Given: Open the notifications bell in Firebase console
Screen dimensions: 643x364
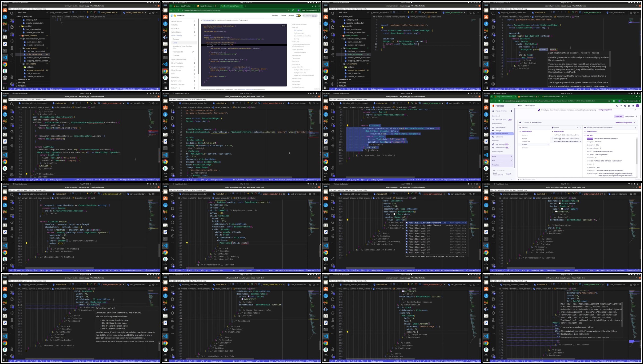Looking at the screenshot, I should [x=633, y=106].
